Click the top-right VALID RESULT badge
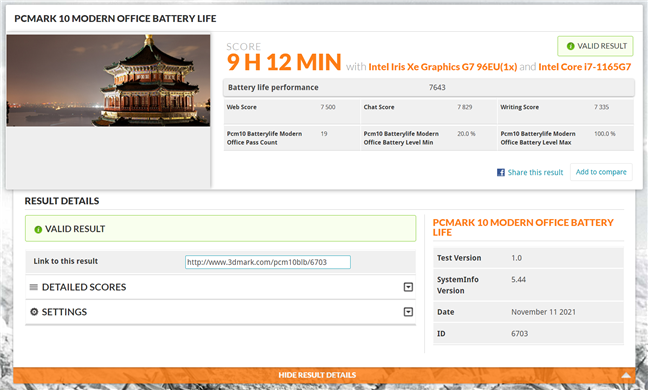Image resolution: width=648 pixels, height=390 pixels. (595, 46)
